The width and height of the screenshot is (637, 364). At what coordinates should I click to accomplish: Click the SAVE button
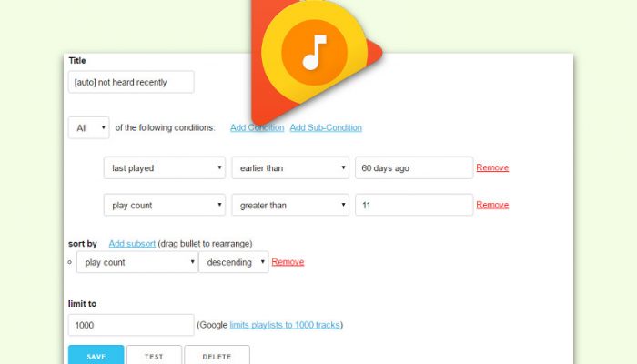[x=96, y=355]
